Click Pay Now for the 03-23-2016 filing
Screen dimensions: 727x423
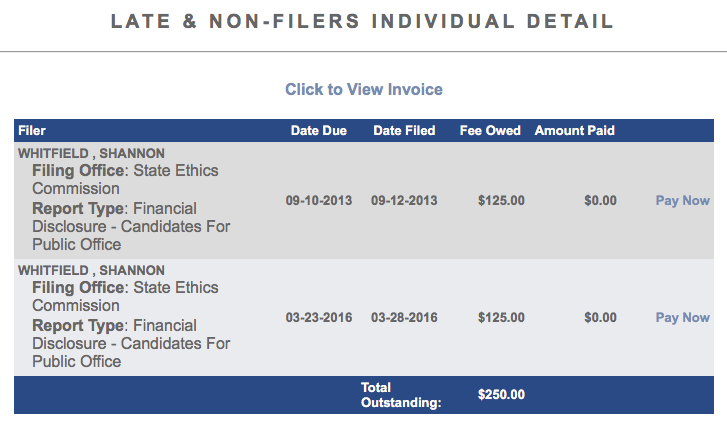pyautogui.click(x=682, y=317)
